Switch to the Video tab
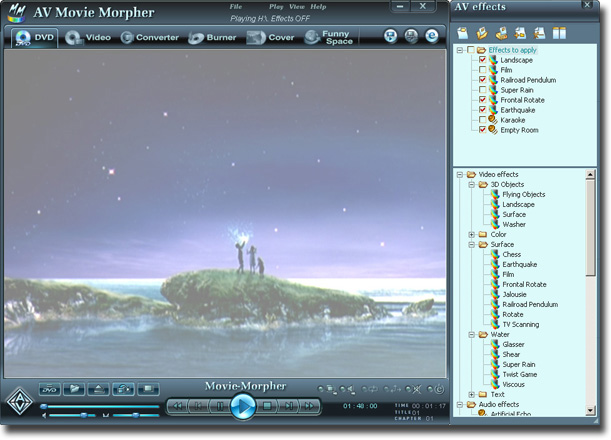 [x=88, y=37]
